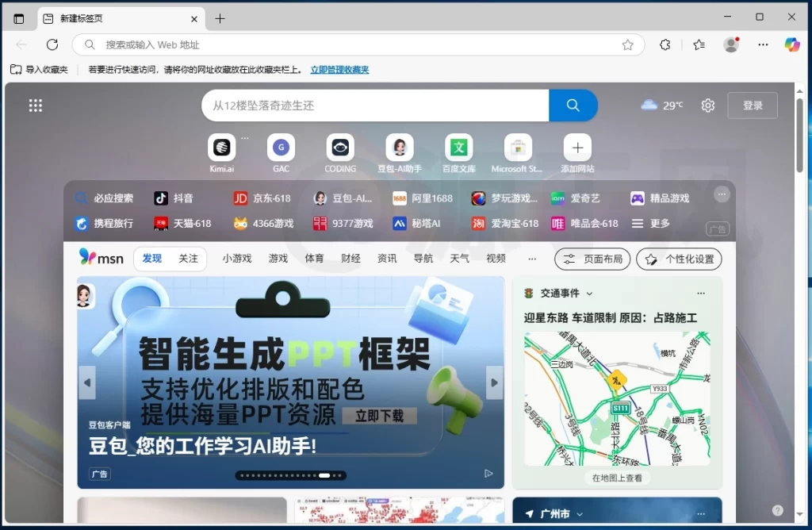Image resolution: width=812 pixels, height=530 pixels.
Task: Open the 体育 category
Action: 314,259
